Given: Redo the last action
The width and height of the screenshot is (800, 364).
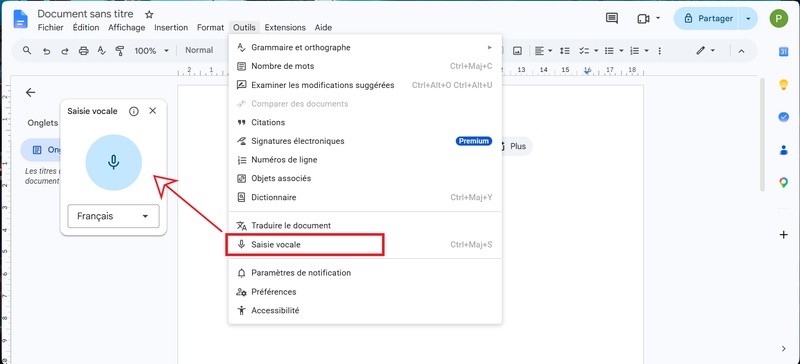Looking at the screenshot, I should pos(65,51).
